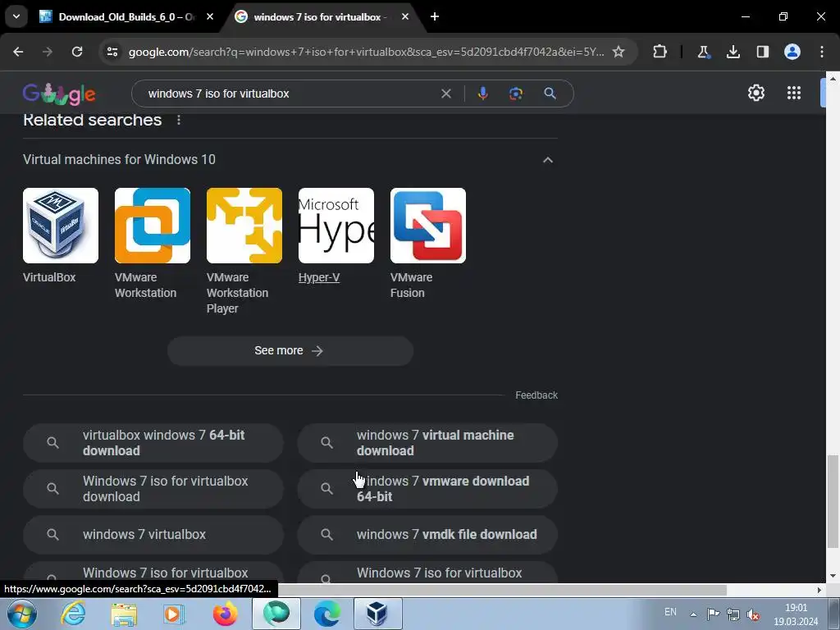The width and height of the screenshot is (840, 630).
Task: Bookmark this page with the star
Action: [619, 52]
